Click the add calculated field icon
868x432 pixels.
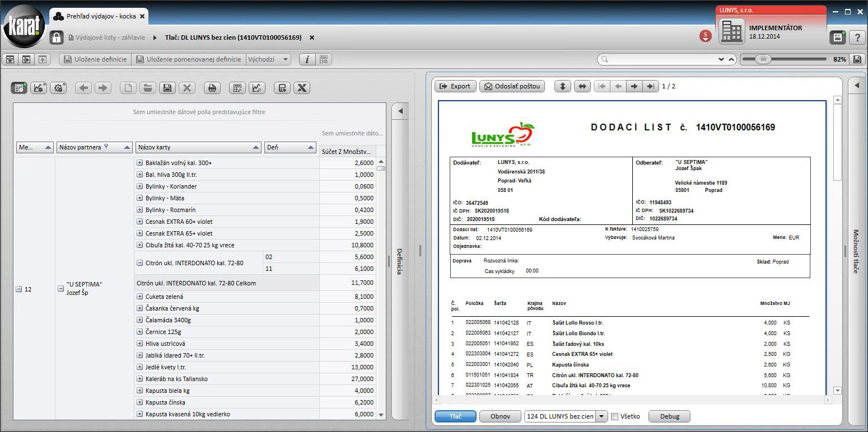coord(282,88)
